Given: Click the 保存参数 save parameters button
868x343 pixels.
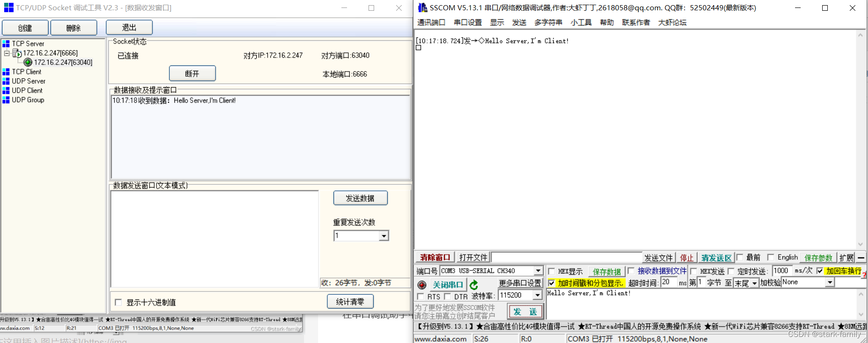Looking at the screenshot, I should [818, 257].
